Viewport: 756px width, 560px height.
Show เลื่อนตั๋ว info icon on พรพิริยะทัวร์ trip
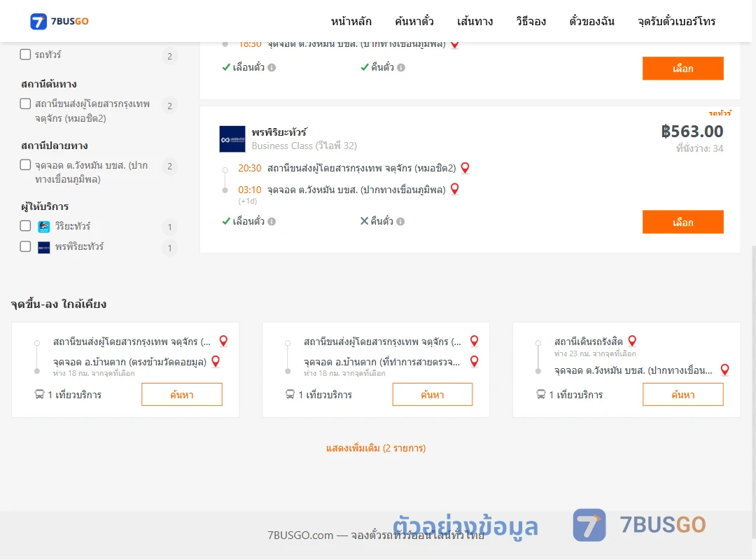[x=272, y=221]
